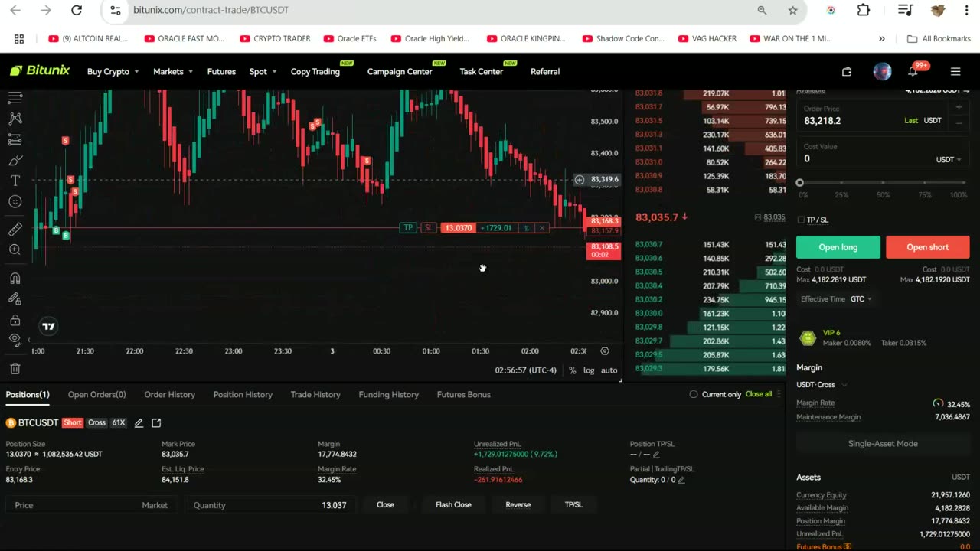This screenshot has width=980, height=551.
Task: Select the Measure ruler tool
Action: click(x=15, y=229)
